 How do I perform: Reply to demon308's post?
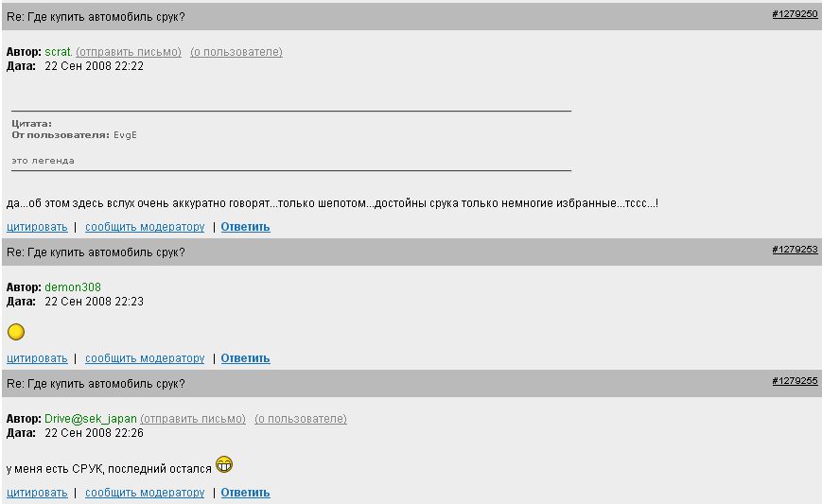[245, 358]
